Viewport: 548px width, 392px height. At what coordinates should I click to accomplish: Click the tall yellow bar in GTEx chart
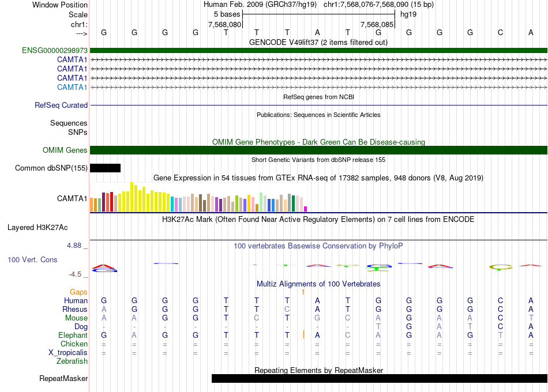click(132, 197)
